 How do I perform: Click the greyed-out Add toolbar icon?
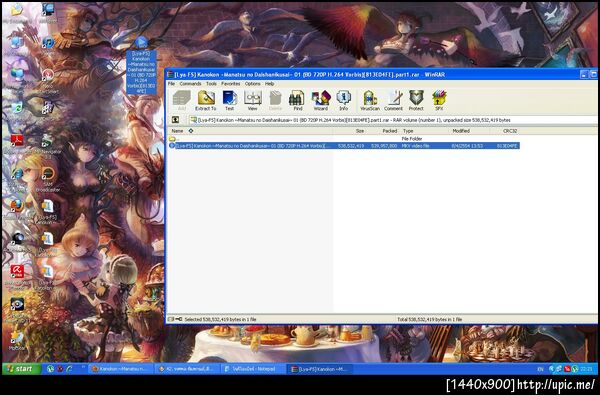[182, 101]
